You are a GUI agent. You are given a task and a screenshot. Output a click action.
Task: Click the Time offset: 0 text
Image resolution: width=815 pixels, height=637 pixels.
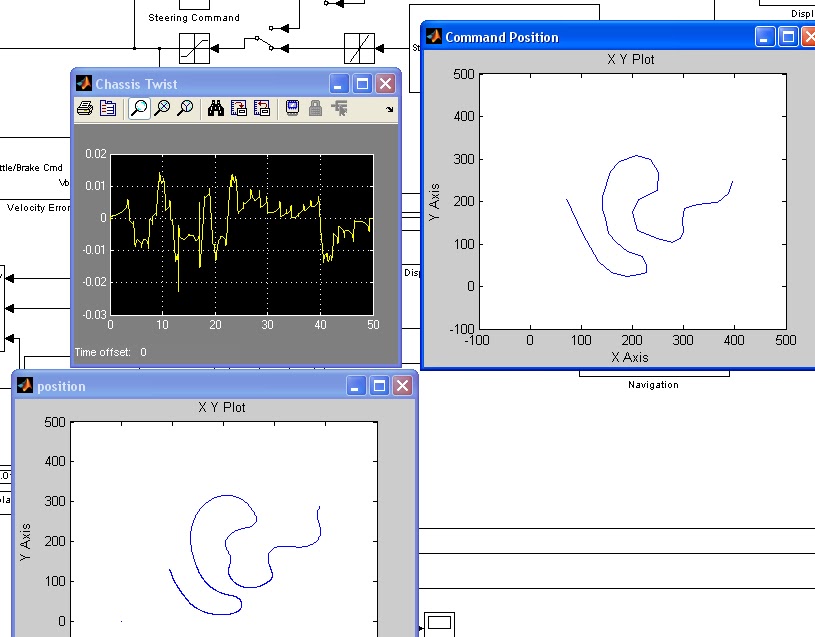[110, 352]
